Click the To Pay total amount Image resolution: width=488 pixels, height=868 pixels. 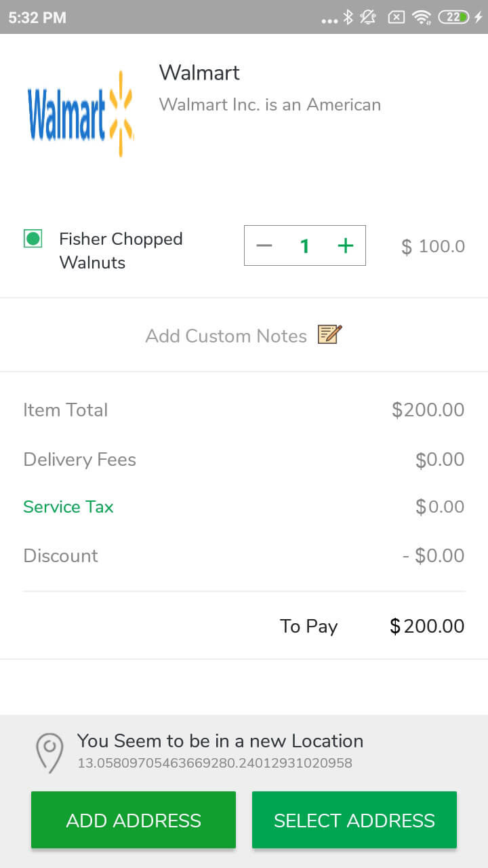(426, 626)
